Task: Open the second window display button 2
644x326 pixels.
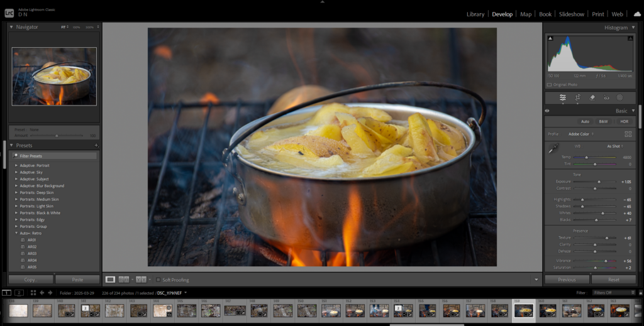Action: [x=19, y=293]
